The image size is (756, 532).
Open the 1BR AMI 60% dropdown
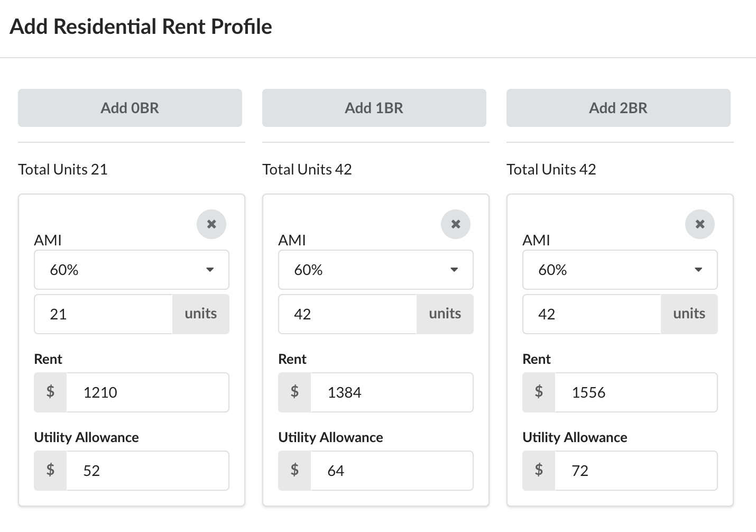pos(376,270)
